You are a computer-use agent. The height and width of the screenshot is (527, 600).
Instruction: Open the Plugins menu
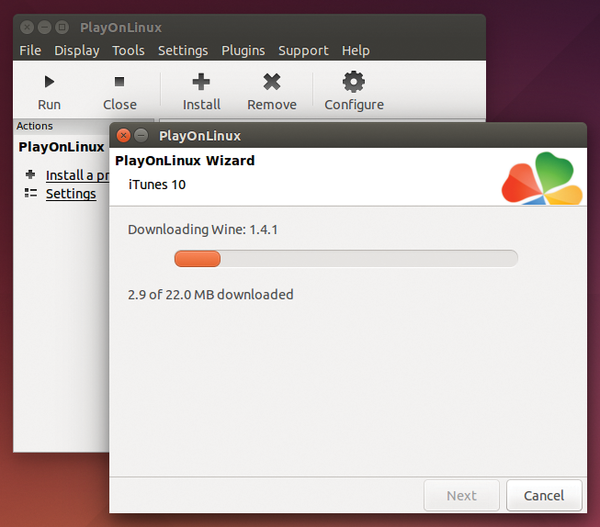(x=243, y=50)
